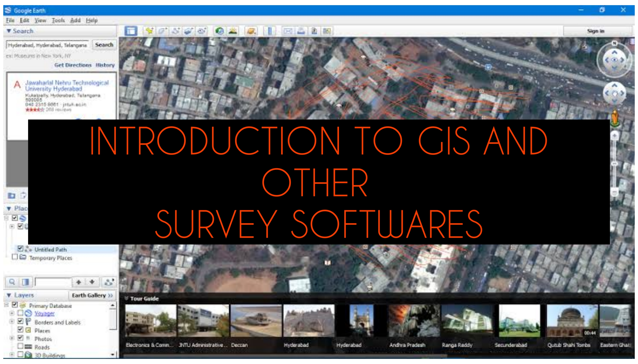Open the Tools menu
Viewport: 638px width, 364px height.
(58, 20)
